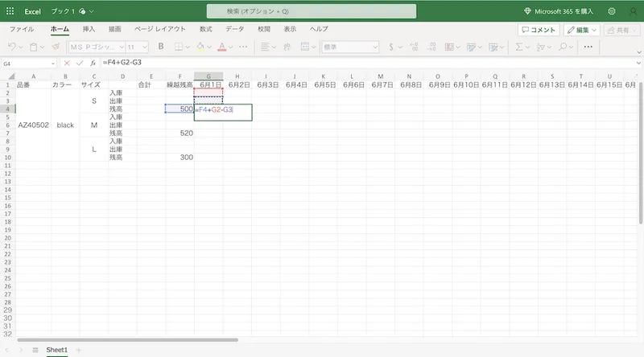Select the Format Painter brush

56,47
